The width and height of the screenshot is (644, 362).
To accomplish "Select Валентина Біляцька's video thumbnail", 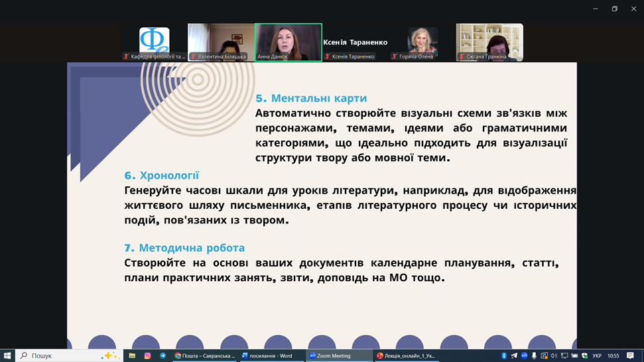I will [x=221, y=42].
